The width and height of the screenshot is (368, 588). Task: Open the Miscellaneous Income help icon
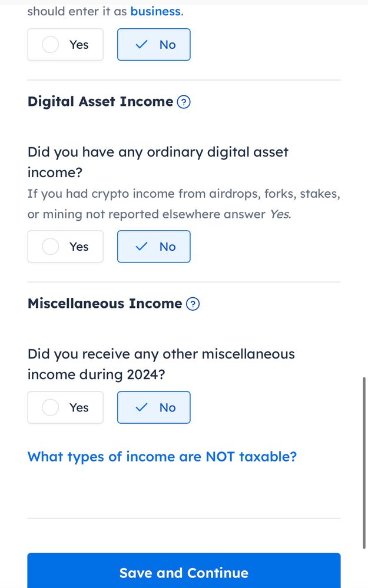193,304
